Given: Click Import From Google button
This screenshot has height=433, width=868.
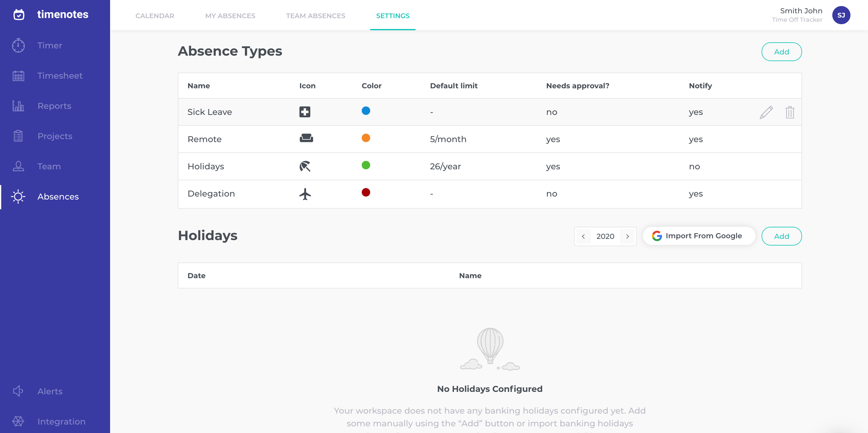Looking at the screenshot, I should click(x=699, y=236).
